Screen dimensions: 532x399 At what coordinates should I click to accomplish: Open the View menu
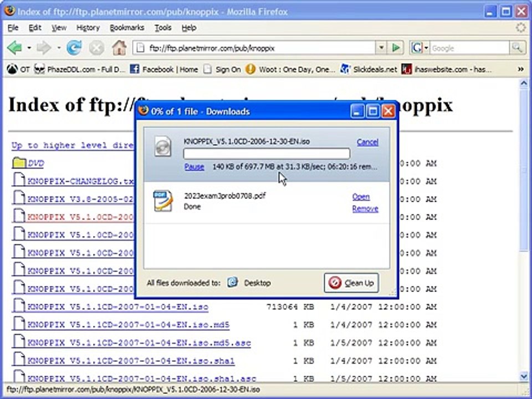click(59, 28)
